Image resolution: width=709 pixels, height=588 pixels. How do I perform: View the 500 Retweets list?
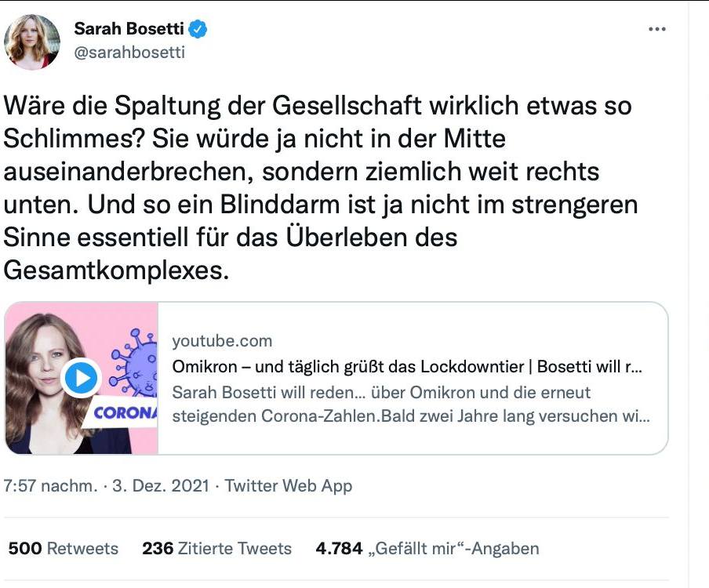tap(63, 549)
